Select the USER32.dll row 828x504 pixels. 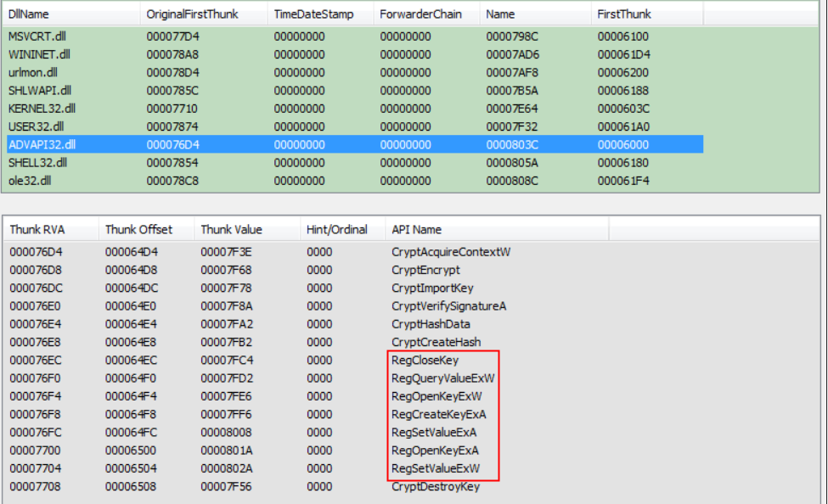coord(355,126)
